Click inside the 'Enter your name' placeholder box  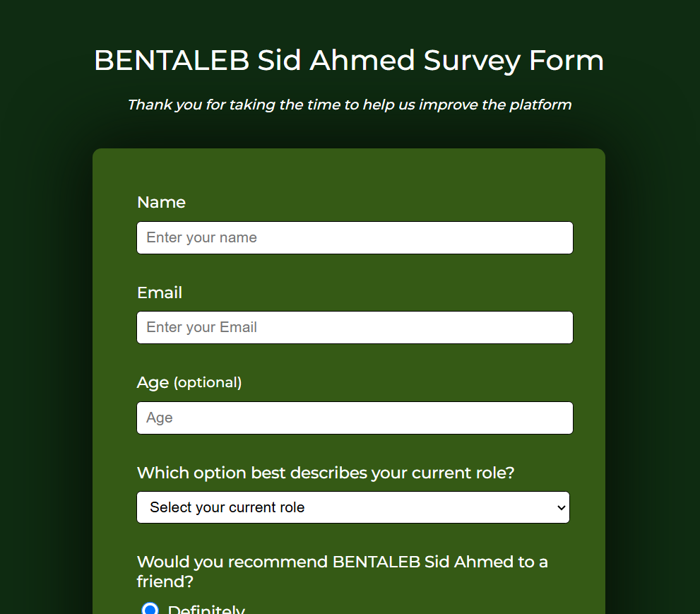pos(355,237)
